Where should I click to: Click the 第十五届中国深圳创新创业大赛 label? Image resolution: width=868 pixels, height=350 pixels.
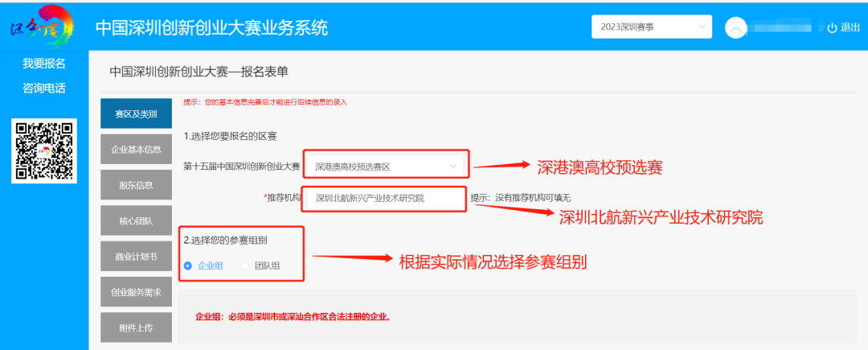[x=242, y=166]
